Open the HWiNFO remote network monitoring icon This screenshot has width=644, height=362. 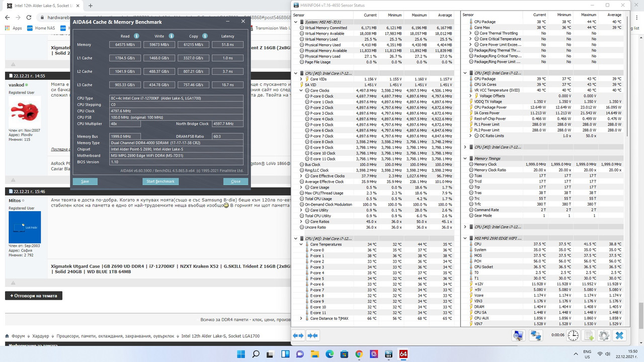pyautogui.click(x=535, y=335)
